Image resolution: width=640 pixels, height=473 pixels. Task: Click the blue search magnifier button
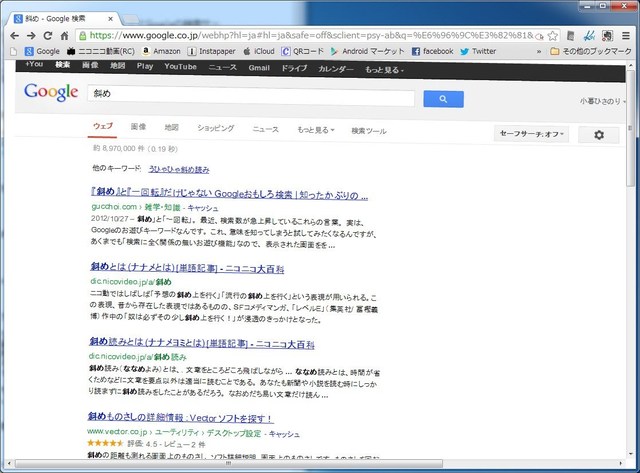[443, 98]
